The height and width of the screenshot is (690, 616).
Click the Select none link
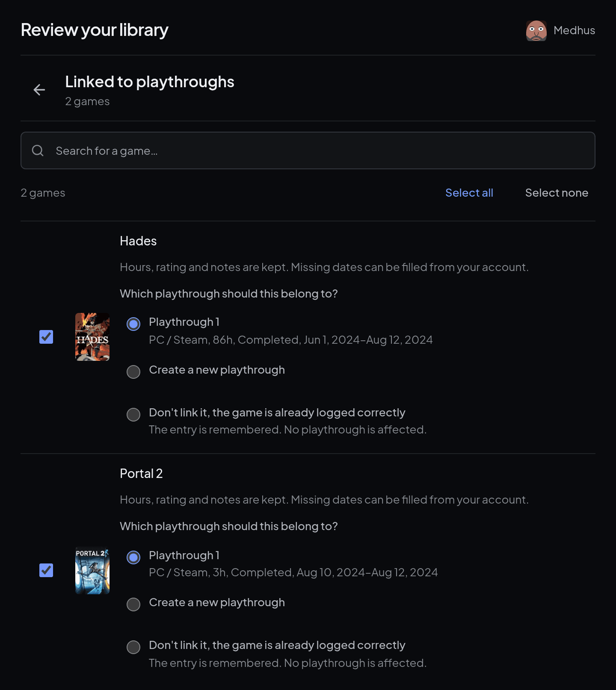557,193
